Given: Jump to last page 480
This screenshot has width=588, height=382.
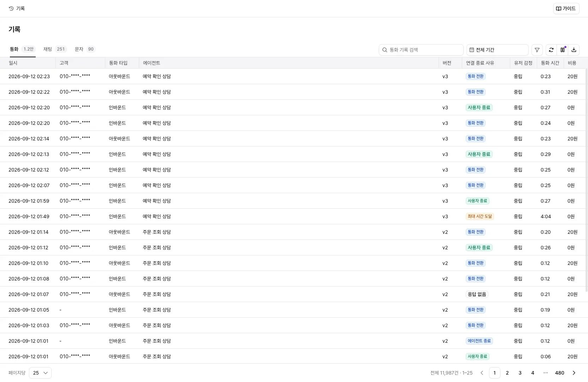Looking at the screenshot, I should 560,373.
